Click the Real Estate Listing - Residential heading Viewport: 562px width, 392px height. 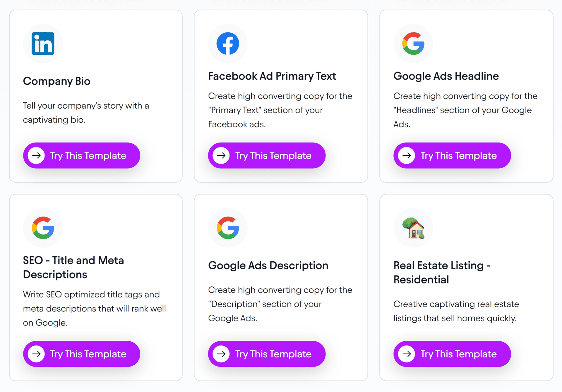click(442, 272)
